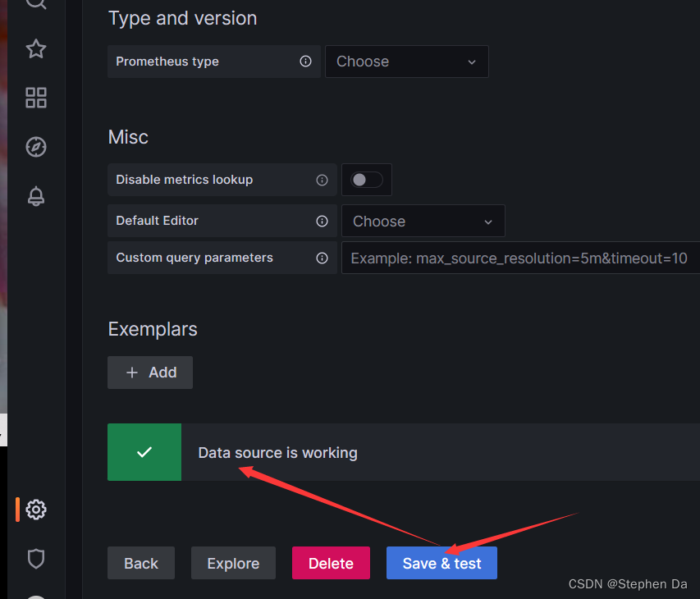Show the info tooltip for Disable metrics lookup
Viewport: 700px width, 599px height.
coord(322,180)
